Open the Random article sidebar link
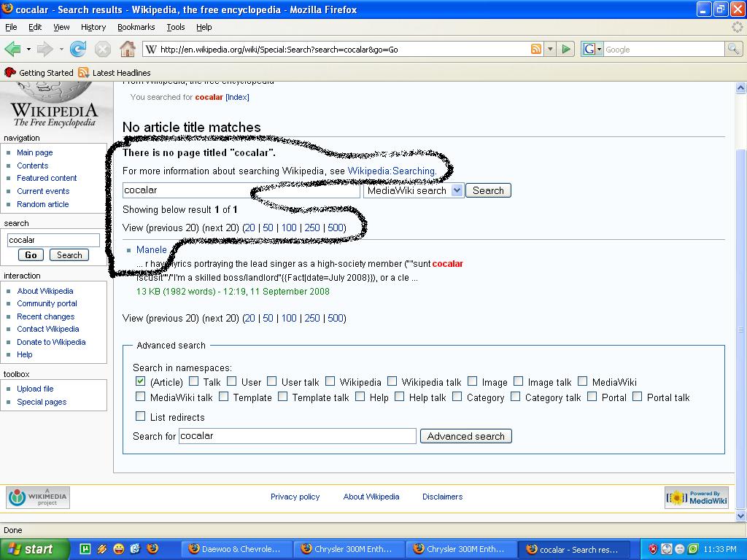Image resolution: width=747 pixels, height=560 pixels. (x=43, y=204)
